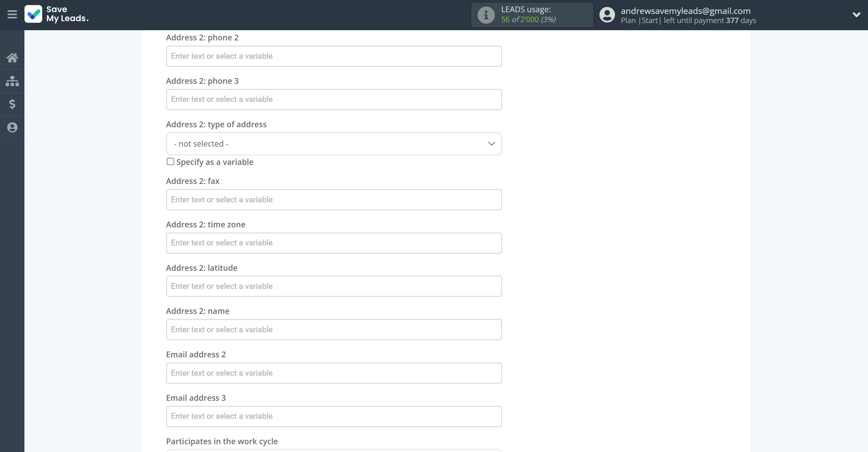This screenshot has width=868, height=452.
Task: Click the LEADS usage info icon
Action: (x=486, y=15)
